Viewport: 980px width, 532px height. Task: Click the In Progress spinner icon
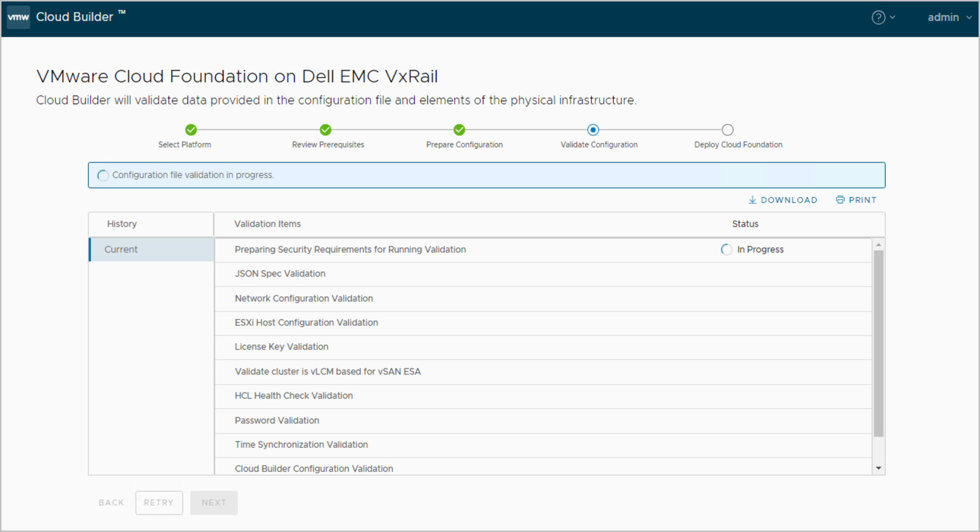726,249
